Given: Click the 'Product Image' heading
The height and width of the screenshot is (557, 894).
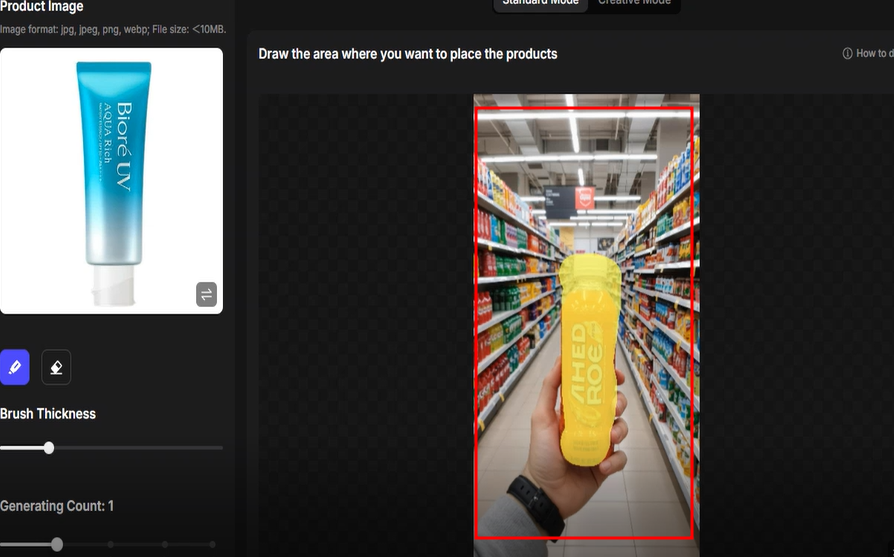Looking at the screenshot, I should (42, 7).
